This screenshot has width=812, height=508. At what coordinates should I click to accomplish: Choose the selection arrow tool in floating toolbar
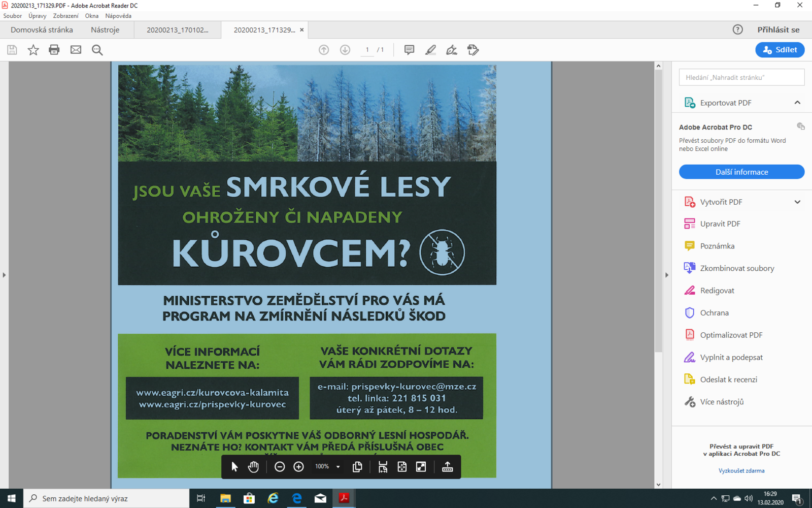tap(234, 467)
